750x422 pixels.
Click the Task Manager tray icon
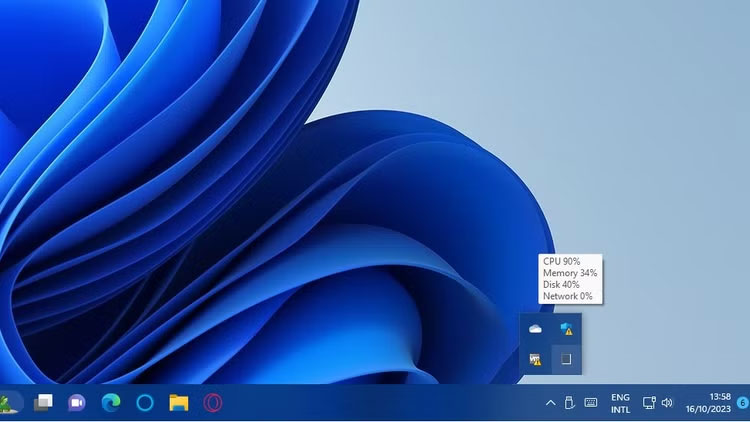[566, 359]
